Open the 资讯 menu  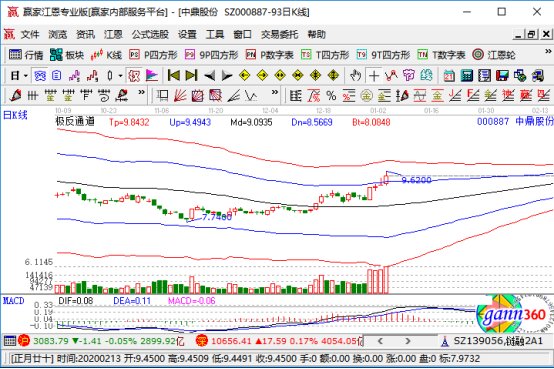[86, 35]
